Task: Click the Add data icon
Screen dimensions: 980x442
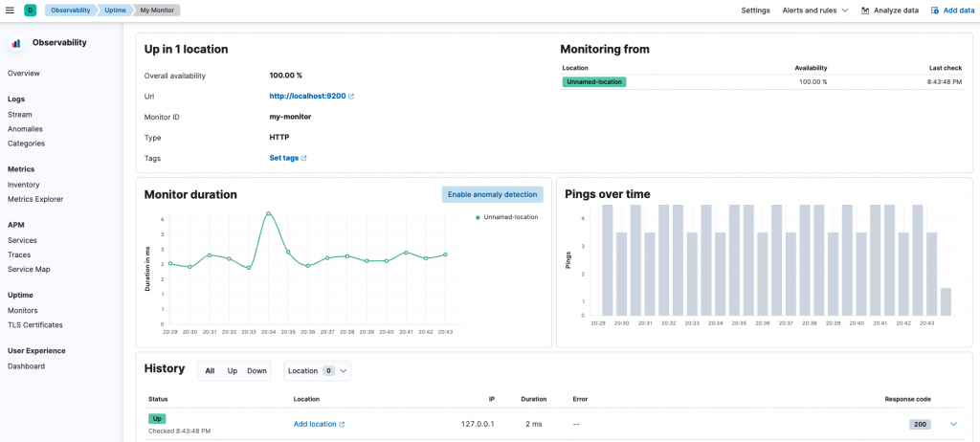Action: (935, 10)
